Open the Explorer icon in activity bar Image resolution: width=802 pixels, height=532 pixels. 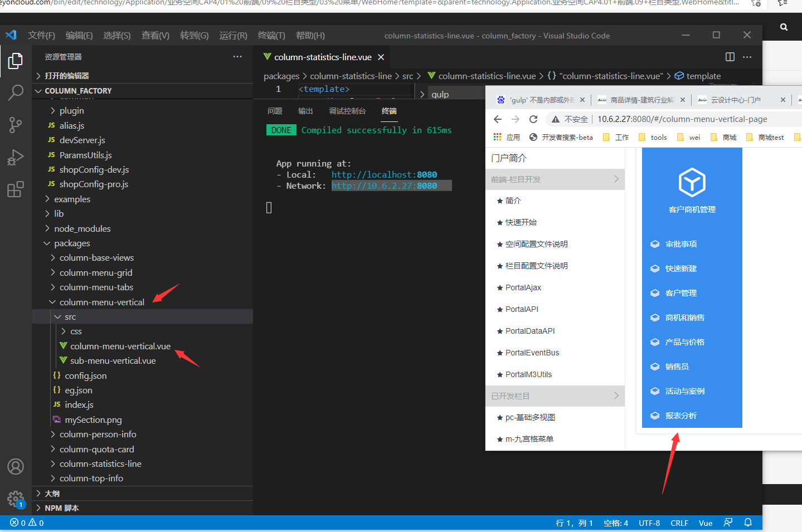point(16,61)
